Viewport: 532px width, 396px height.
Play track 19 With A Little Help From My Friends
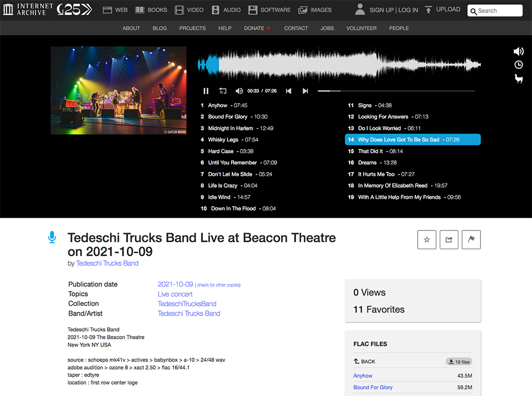point(404,197)
